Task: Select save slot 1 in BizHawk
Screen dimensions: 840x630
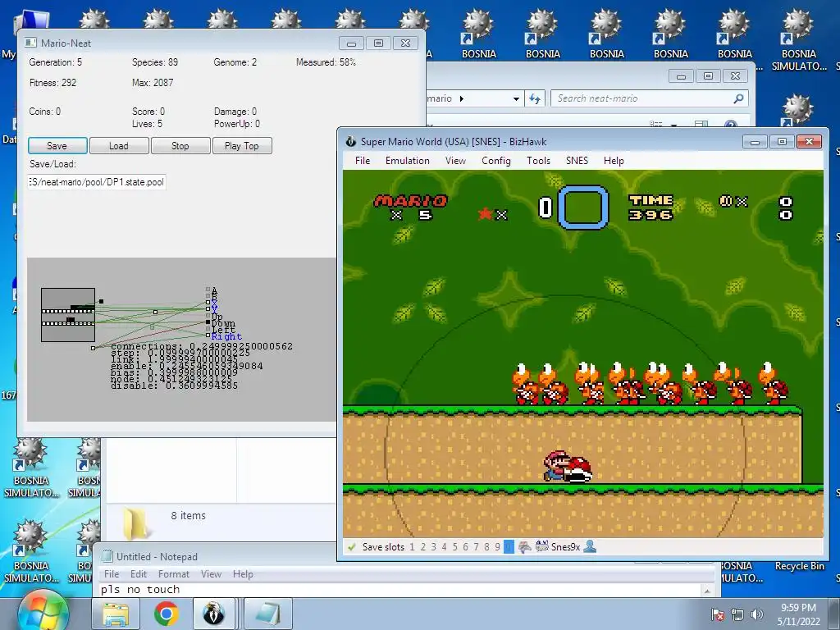Action: [x=412, y=547]
